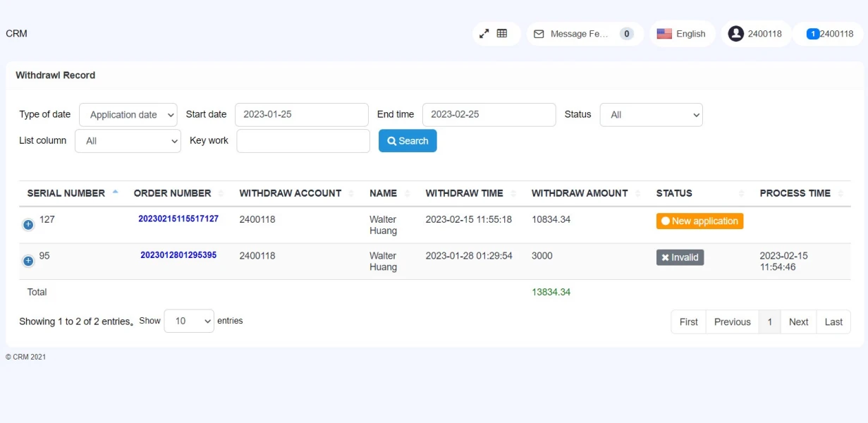Screen dimensions: 868x423
Task: Click the blue notification badge 1
Action: (812, 34)
